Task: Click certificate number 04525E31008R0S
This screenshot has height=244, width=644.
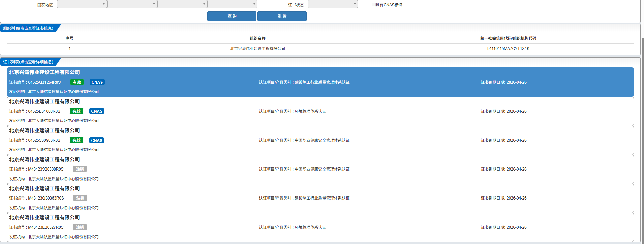Action: point(44,111)
